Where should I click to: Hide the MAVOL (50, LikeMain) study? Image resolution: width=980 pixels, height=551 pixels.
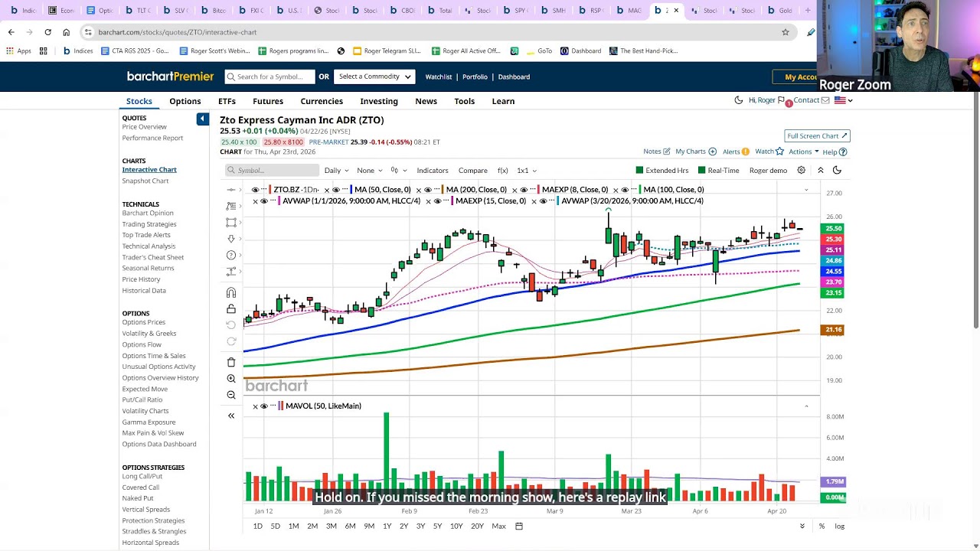coord(264,406)
